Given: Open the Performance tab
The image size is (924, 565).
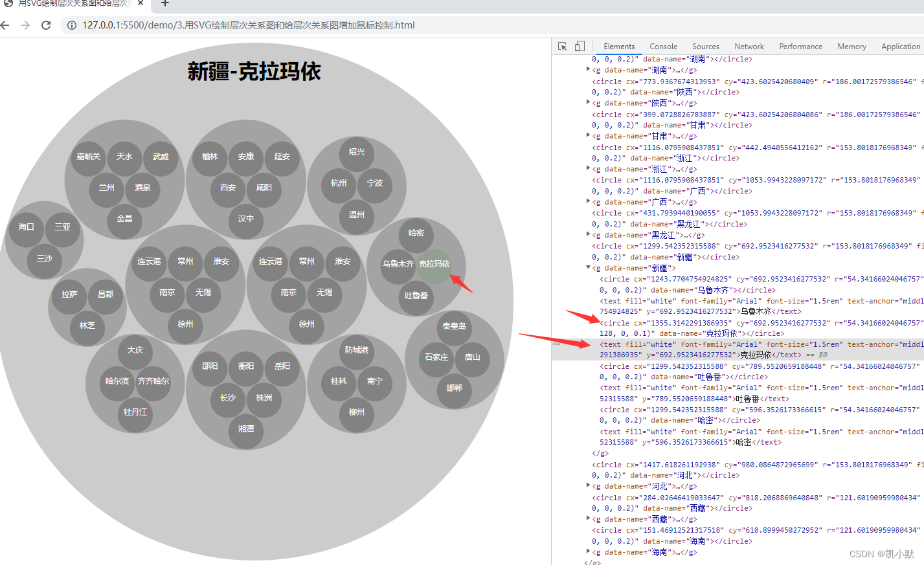Looking at the screenshot, I should tap(801, 47).
